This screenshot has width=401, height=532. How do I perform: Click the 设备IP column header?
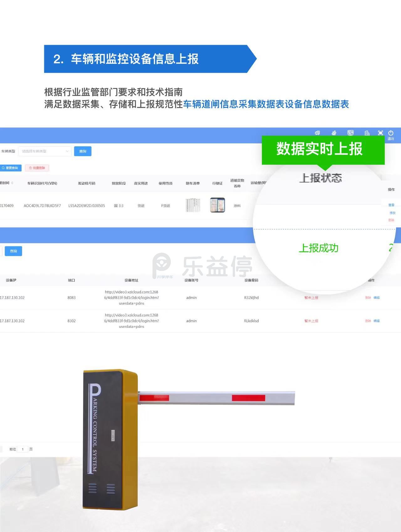pos(11,280)
